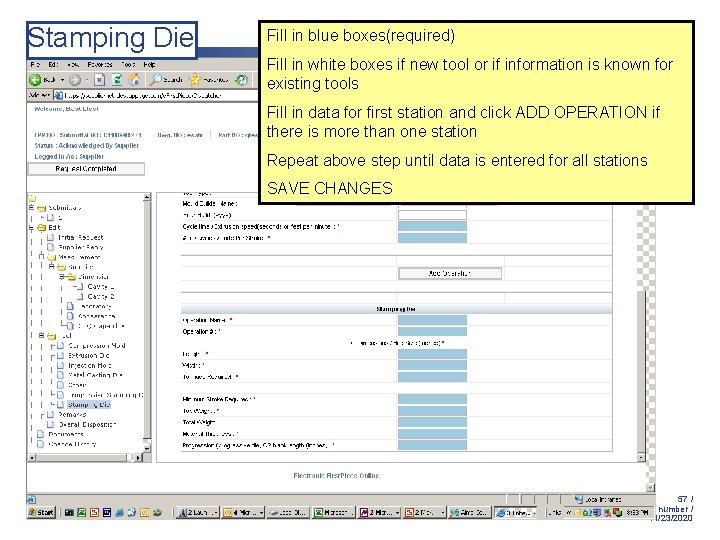The width and height of the screenshot is (720, 540).
Task: Click the grey Forward arrow icon
Action: pyautogui.click(x=75, y=80)
